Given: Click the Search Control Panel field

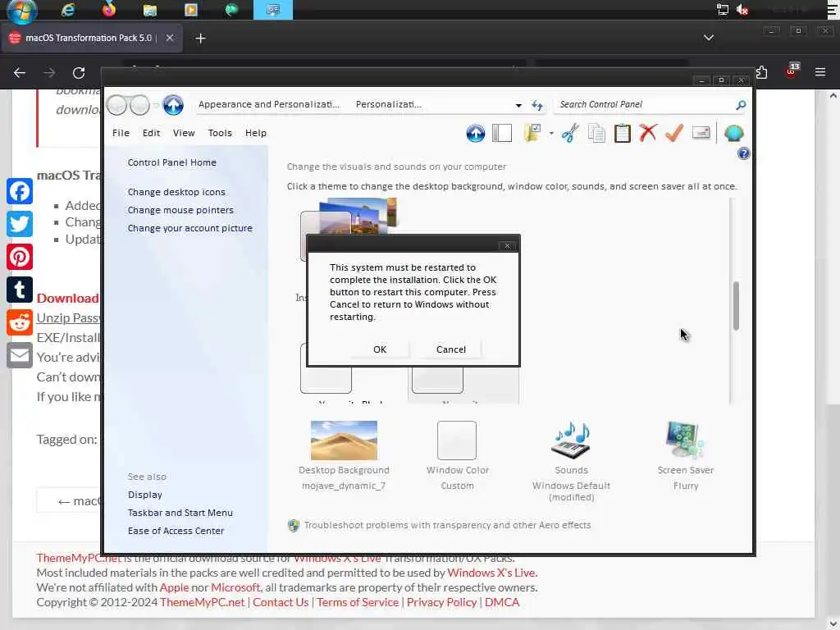Looking at the screenshot, I should [x=645, y=104].
